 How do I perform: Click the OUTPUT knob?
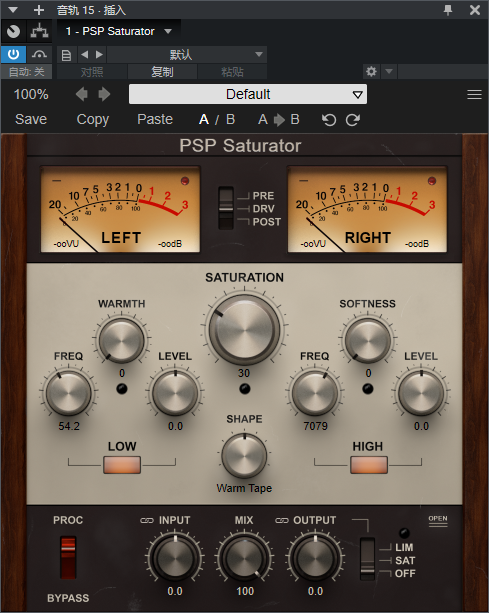[x=315, y=557]
